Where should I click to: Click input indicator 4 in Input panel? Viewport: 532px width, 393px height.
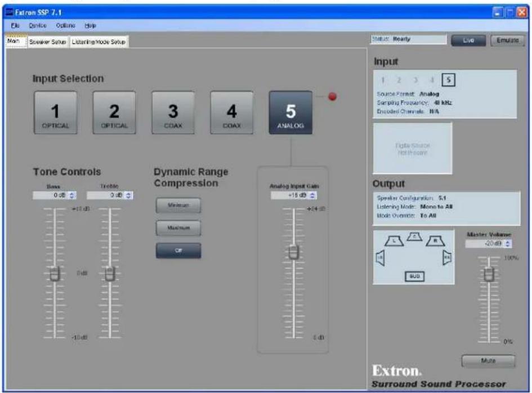432,80
